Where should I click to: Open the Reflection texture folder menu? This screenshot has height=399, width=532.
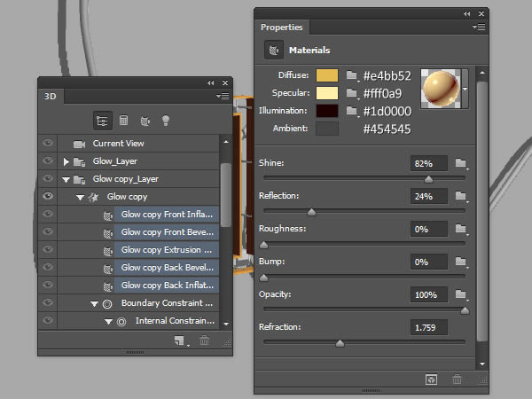[461, 196]
